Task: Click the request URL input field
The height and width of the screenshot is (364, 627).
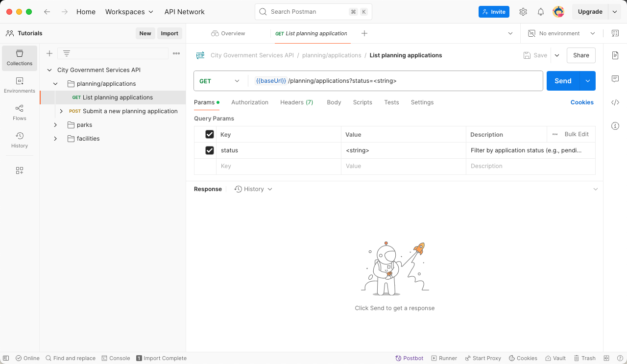Action: point(395,81)
